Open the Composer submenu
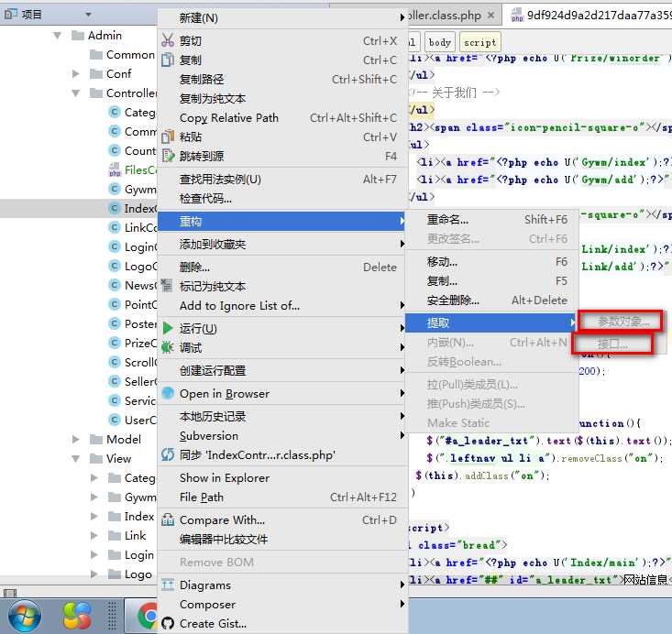This screenshot has width=672, height=634. (282, 604)
